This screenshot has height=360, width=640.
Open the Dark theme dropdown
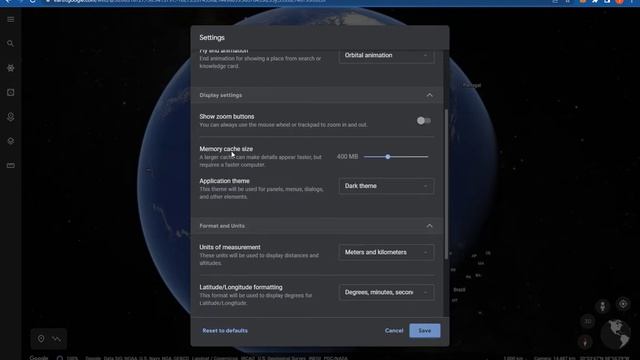(x=386, y=186)
